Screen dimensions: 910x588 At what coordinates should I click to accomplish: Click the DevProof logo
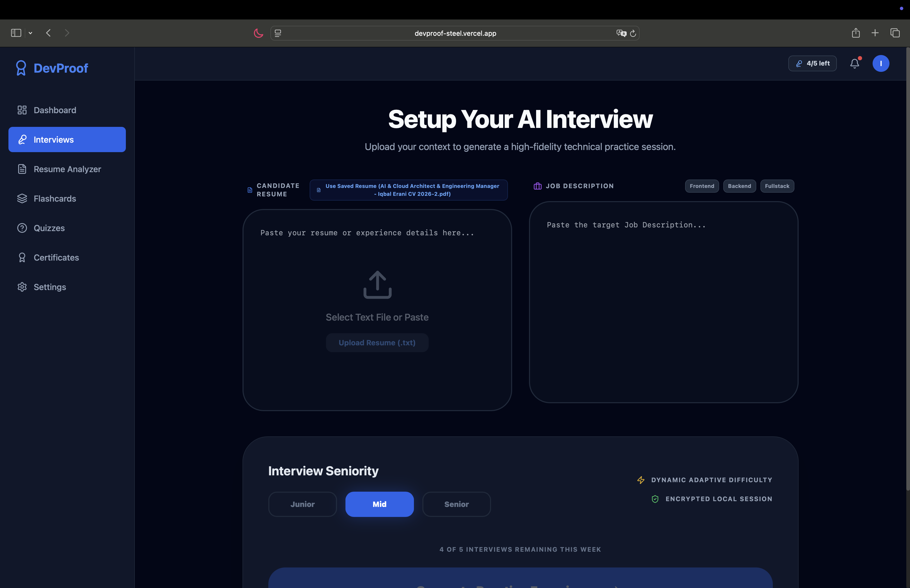point(52,68)
